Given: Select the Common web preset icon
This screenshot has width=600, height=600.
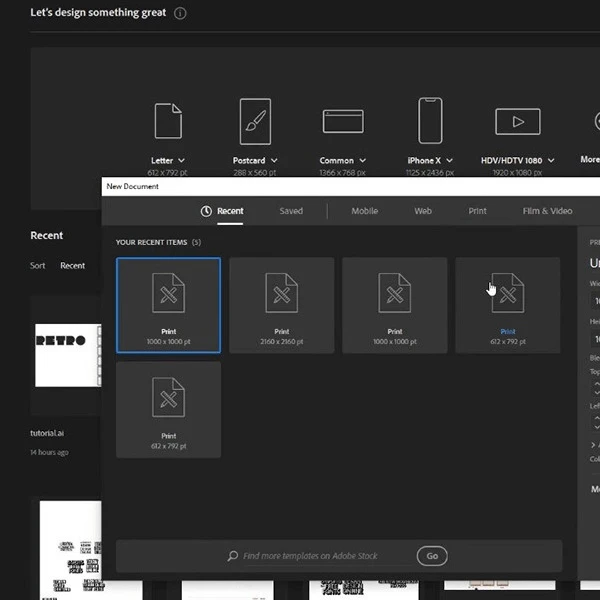Looking at the screenshot, I should [343, 121].
